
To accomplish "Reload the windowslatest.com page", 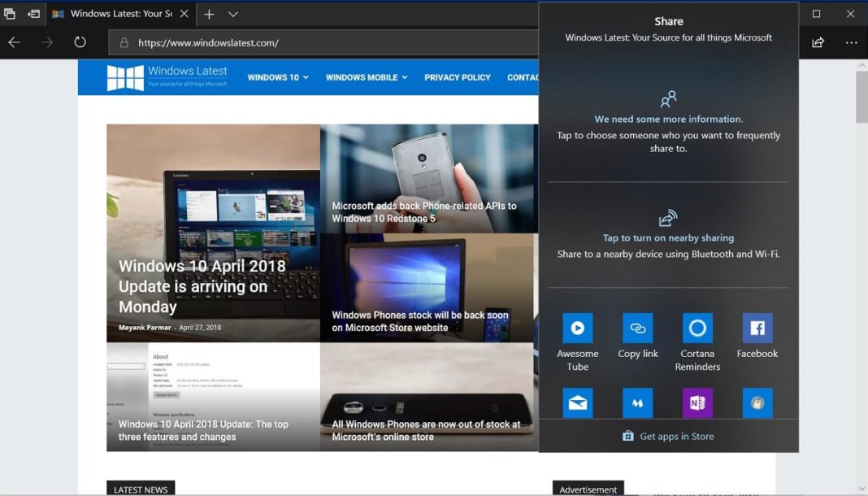I will [80, 41].
